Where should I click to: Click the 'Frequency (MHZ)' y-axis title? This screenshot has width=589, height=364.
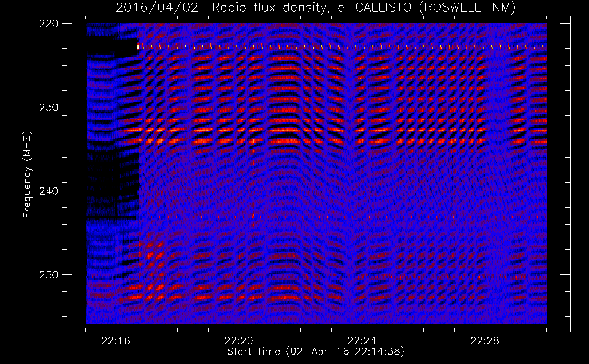click(27, 175)
